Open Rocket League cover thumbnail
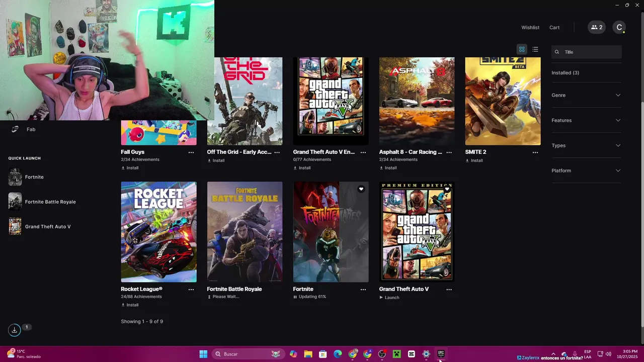 point(158,232)
